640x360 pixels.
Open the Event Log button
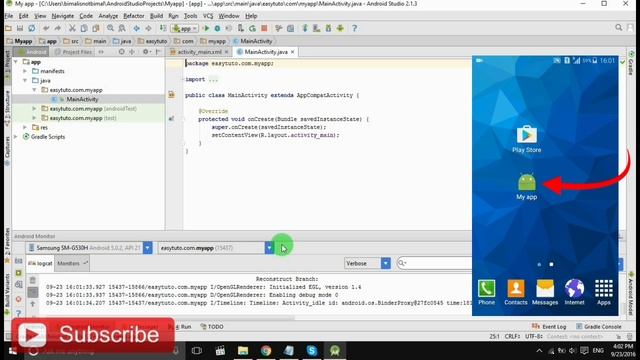pos(549,327)
